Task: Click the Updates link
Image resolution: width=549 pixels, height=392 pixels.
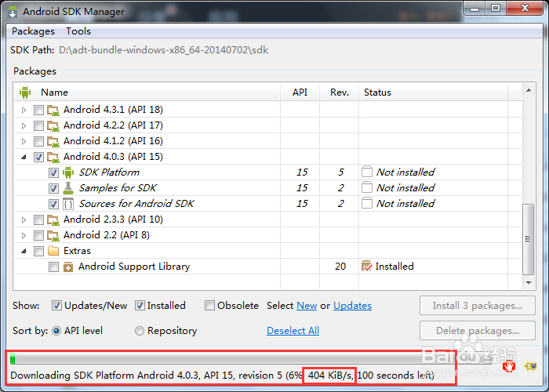Action: (352, 306)
